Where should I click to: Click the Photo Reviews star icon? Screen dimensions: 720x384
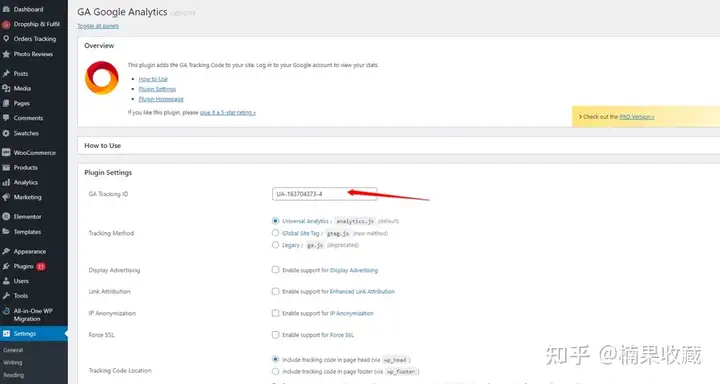[6, 54]
